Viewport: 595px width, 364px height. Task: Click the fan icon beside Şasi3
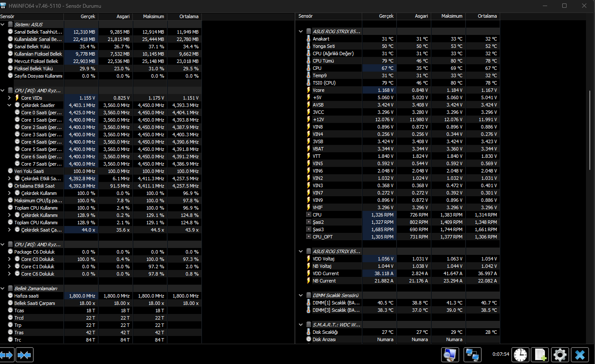[x=308, y=229]
